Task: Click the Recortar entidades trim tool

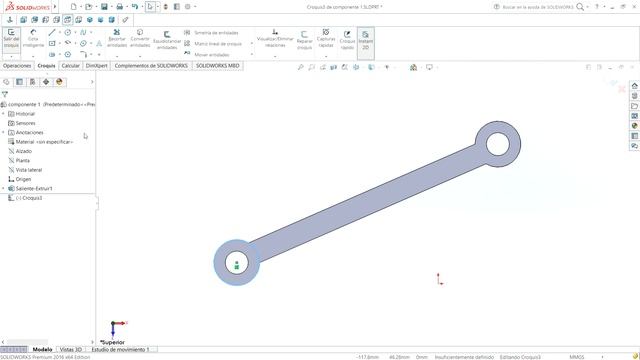Action: click(117, 38)
